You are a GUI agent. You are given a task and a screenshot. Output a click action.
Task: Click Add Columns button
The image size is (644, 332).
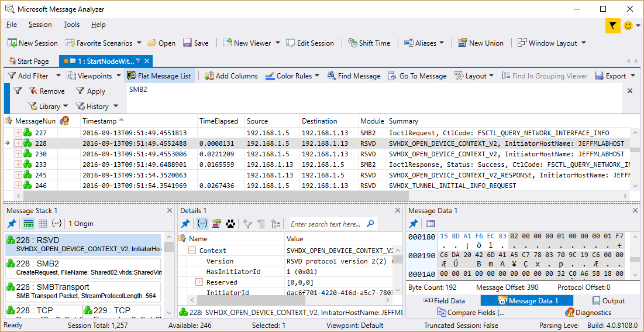231,76
